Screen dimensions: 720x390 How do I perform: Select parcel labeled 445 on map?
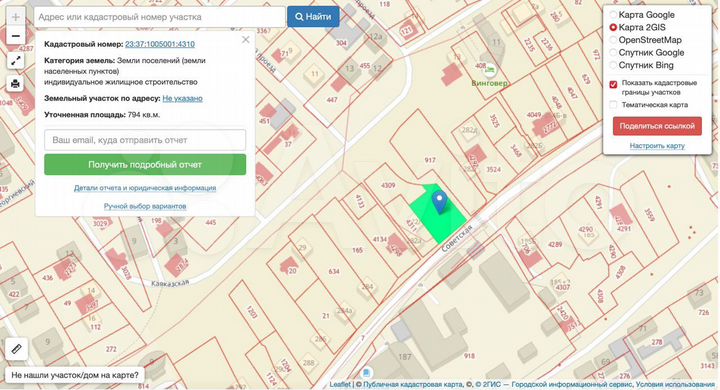pyautogui.click(x=210, y=222)
